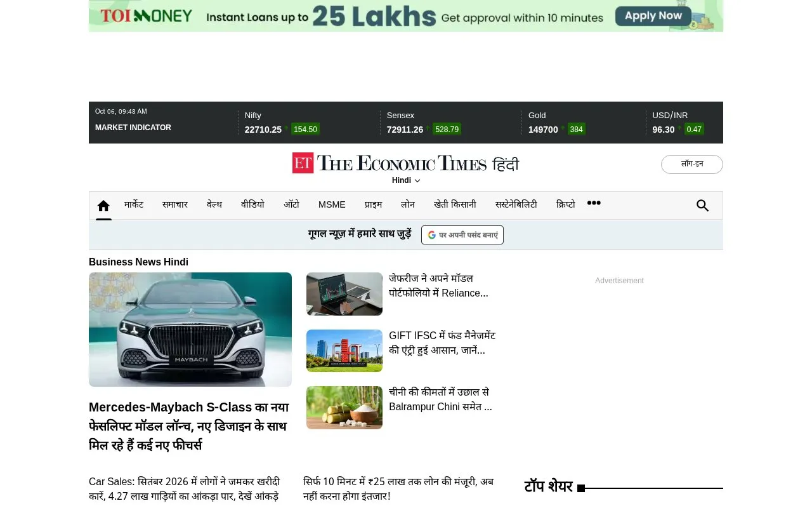Click the 'पर अपनी पसंद बनाएं' Google button
The image size is (812, 508).
[462, 235]
